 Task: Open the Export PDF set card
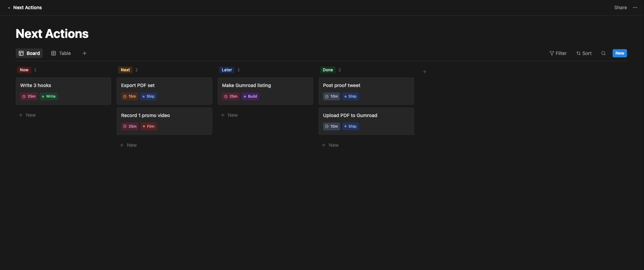coord(164,86)
